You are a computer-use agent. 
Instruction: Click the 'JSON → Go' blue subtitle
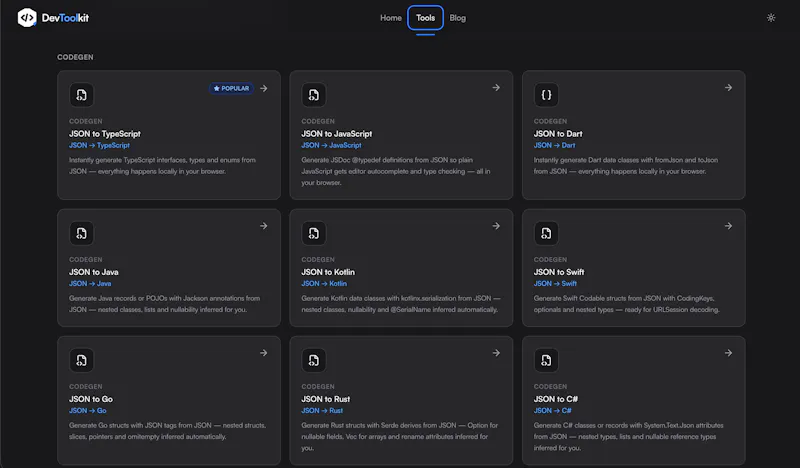tap(88, 411)
